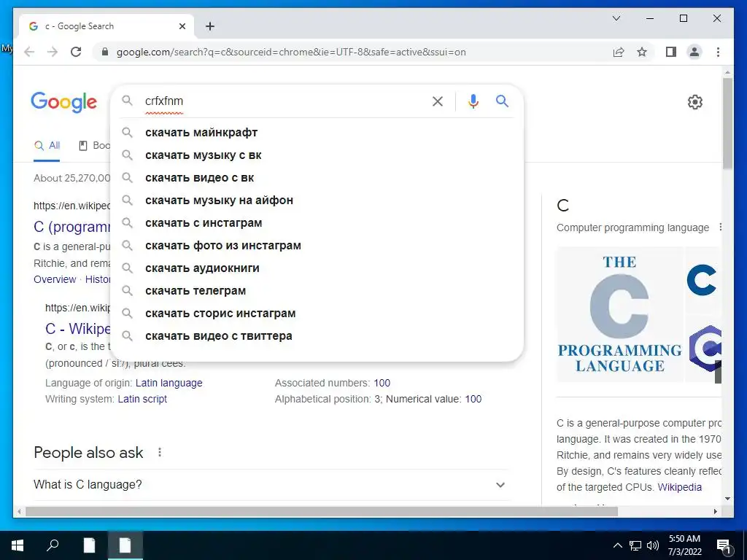Click Numerical value '100' link
747x560 pixels.
(473, 399)
